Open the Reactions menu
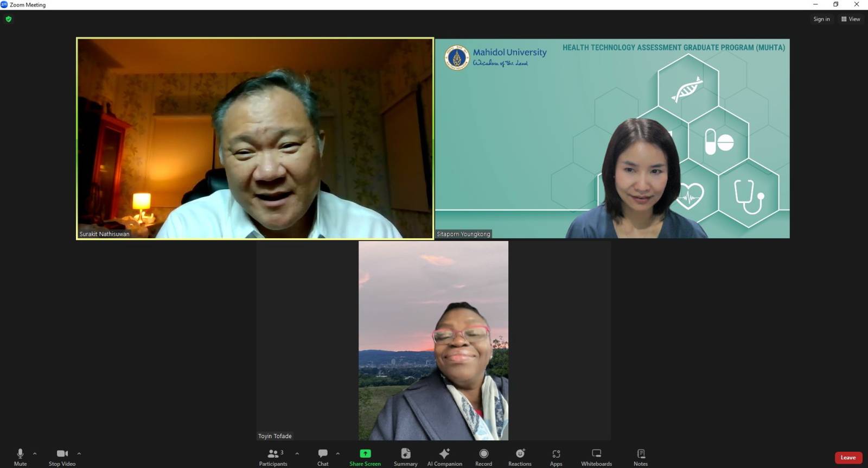Viewport: 868px width, 468px height. tap(520, 457)
